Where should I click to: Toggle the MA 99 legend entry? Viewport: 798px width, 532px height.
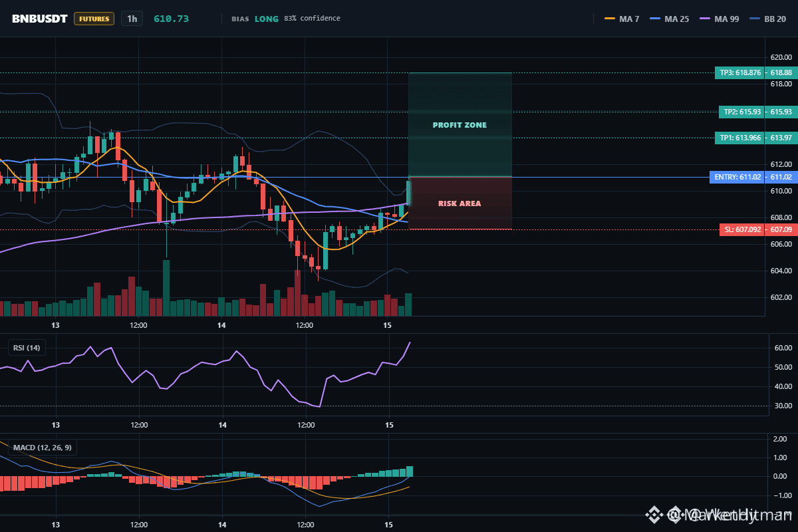718,19
